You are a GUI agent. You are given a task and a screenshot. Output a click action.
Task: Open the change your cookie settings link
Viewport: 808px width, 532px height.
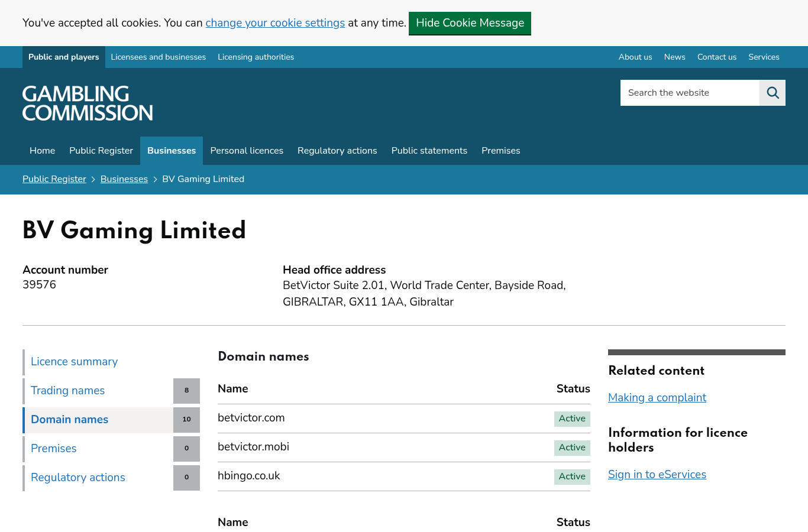tap(275, 23)
